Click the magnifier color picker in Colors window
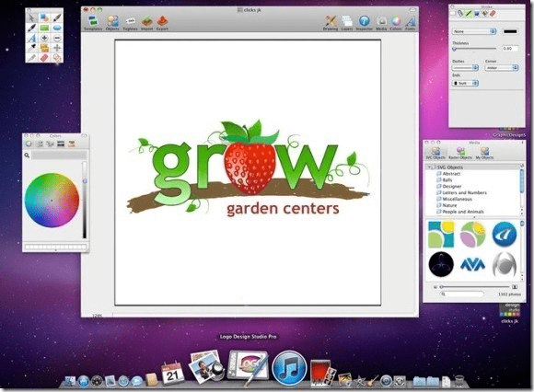The image size is (534, 392). tap(27, 156)
